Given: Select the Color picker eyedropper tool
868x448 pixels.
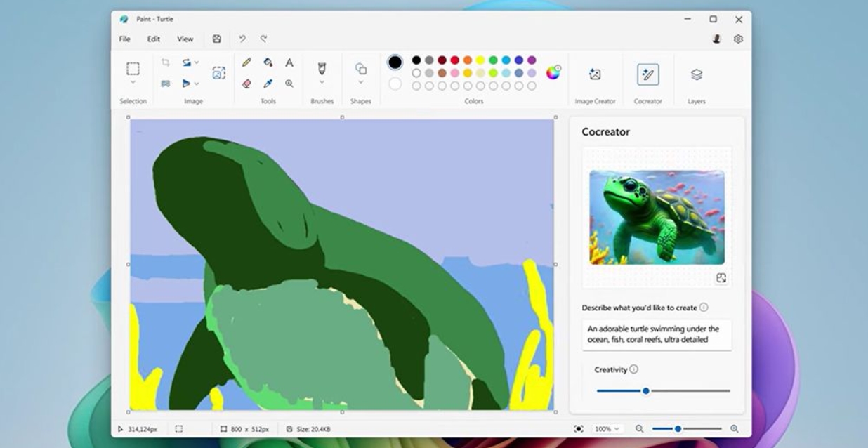Looking at the screenshot, I should click(x=268, y=83).
